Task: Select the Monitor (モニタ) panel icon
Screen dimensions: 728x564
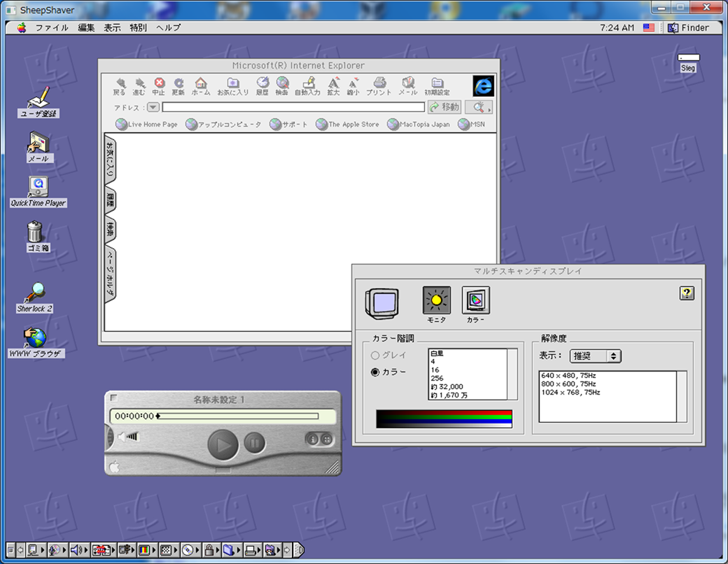Action: 437,302
